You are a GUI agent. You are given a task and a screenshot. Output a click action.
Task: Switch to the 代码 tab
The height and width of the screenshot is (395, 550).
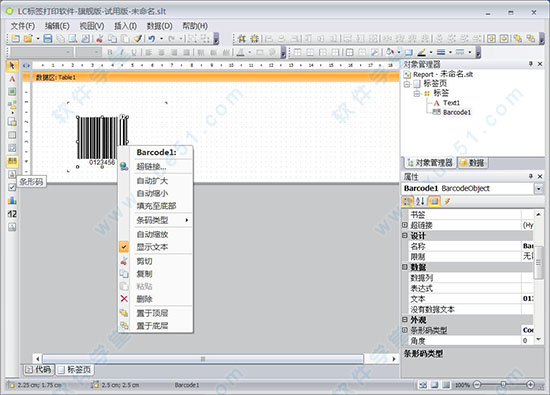click(39, 369)
